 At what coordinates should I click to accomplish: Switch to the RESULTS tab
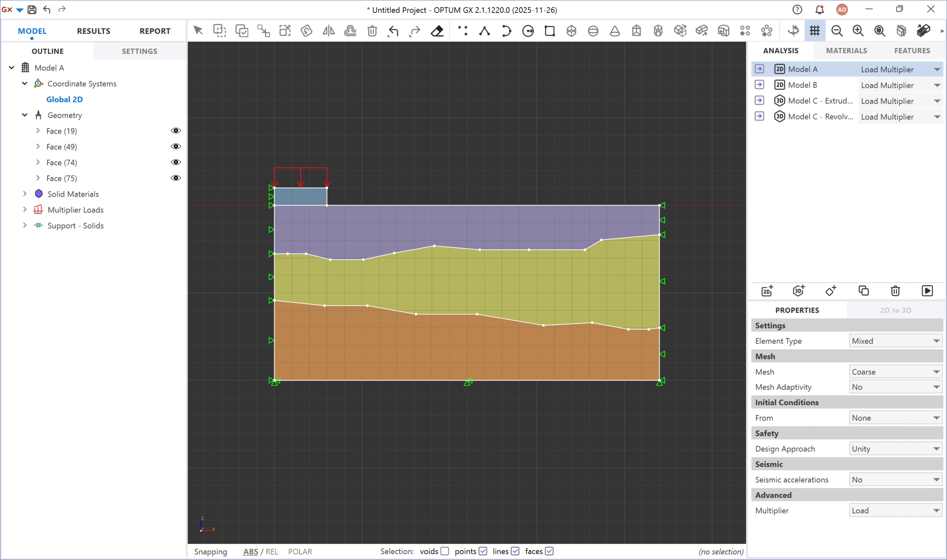click(x=94, y=31)
